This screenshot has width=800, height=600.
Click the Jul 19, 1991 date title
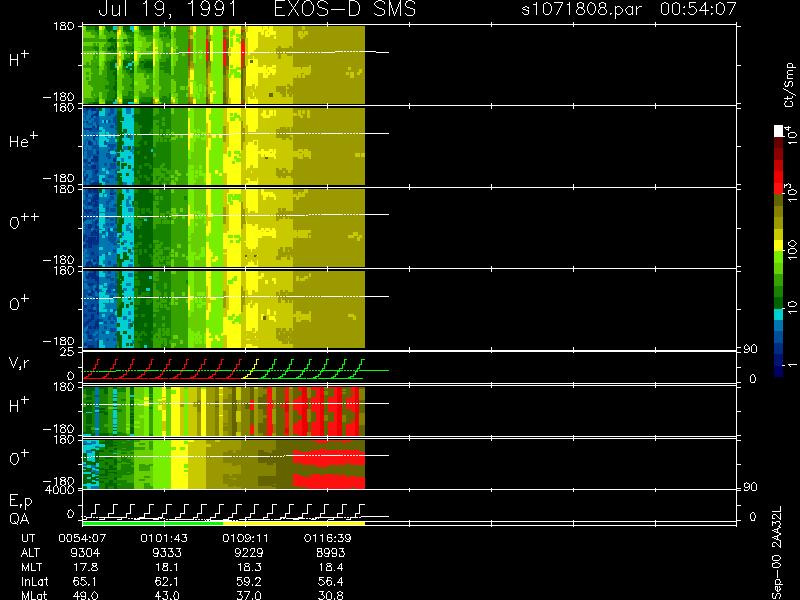[x=168, y=9]
